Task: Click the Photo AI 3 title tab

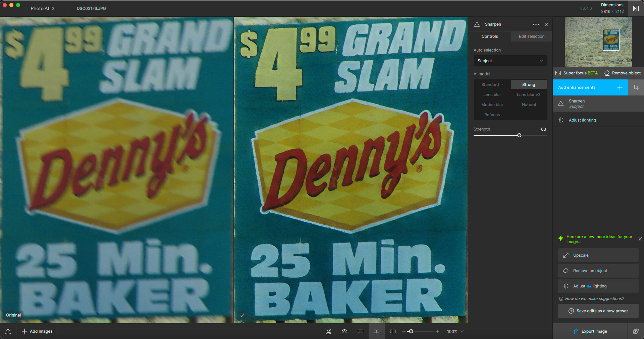Action: point(43,8)
